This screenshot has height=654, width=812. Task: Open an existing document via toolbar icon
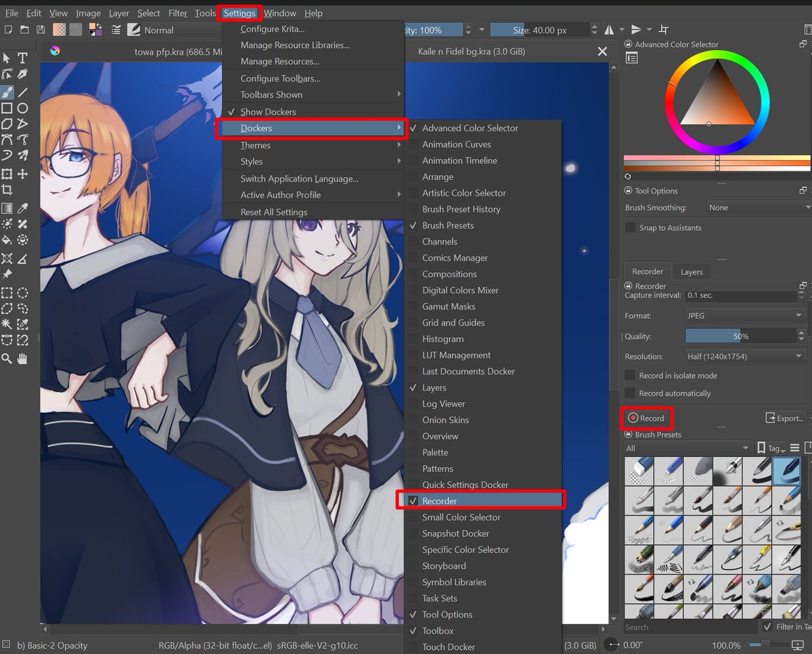tap(24, 30)
